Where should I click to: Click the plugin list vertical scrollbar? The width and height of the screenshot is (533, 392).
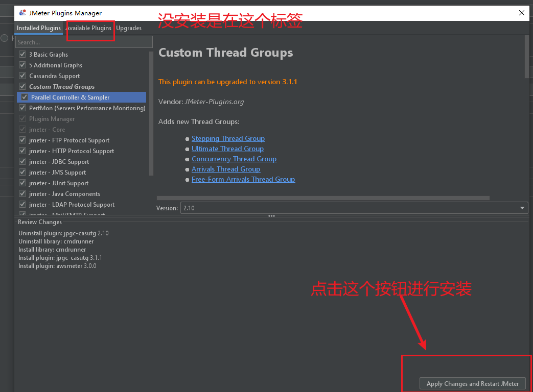(151, 114)
